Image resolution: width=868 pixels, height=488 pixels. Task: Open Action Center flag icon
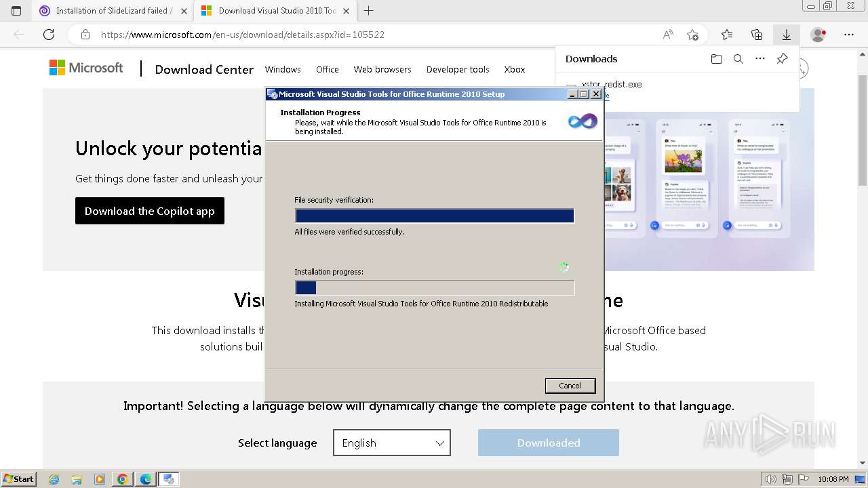tap(803, 479)
